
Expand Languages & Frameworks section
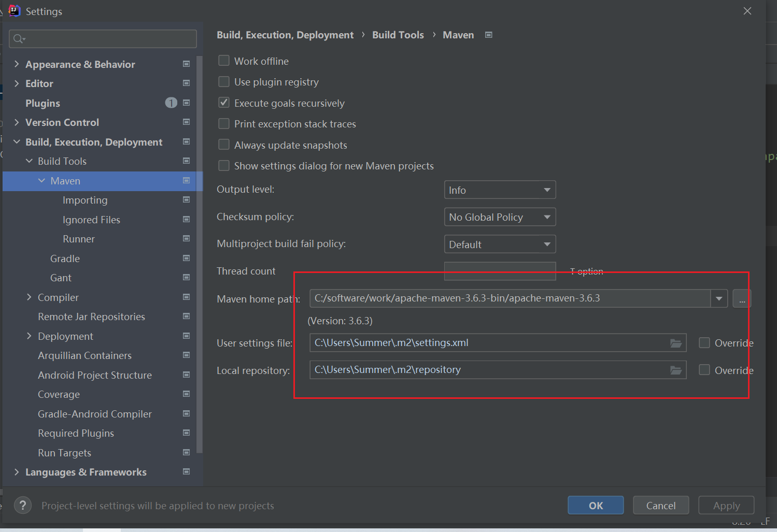[x=17, y=471]
